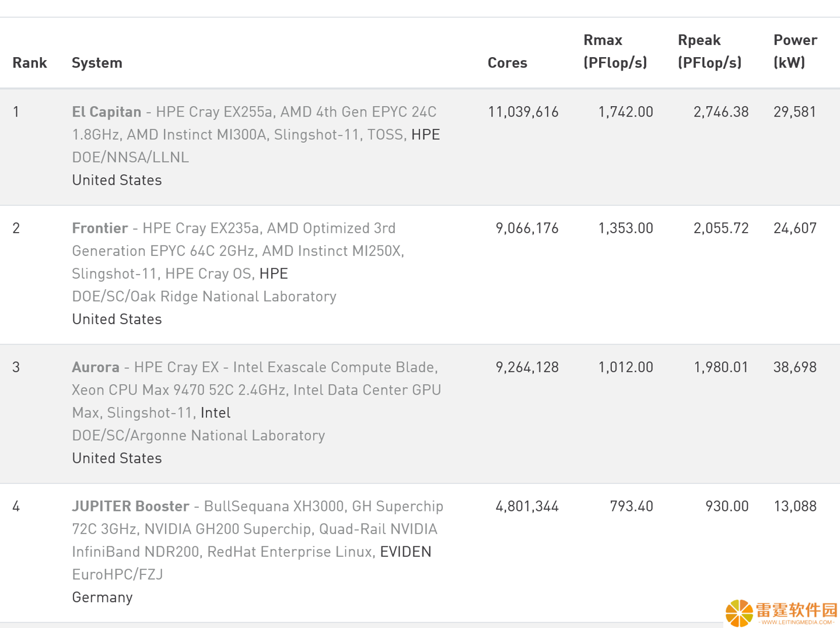Screen dimensions: 840x628
Task: Click power value 24,607
Action: point(795,228)
